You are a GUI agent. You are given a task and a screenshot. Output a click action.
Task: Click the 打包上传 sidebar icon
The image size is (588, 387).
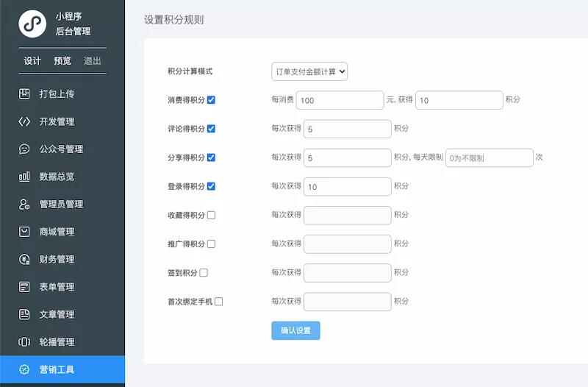[24, 93]
